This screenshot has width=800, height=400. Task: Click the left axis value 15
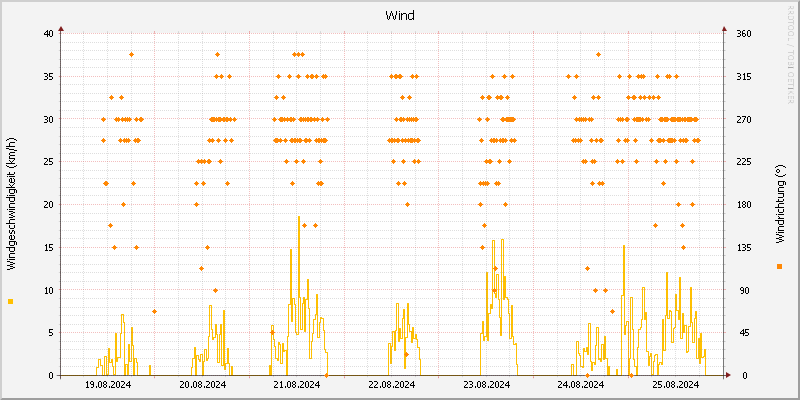[49, 247]
